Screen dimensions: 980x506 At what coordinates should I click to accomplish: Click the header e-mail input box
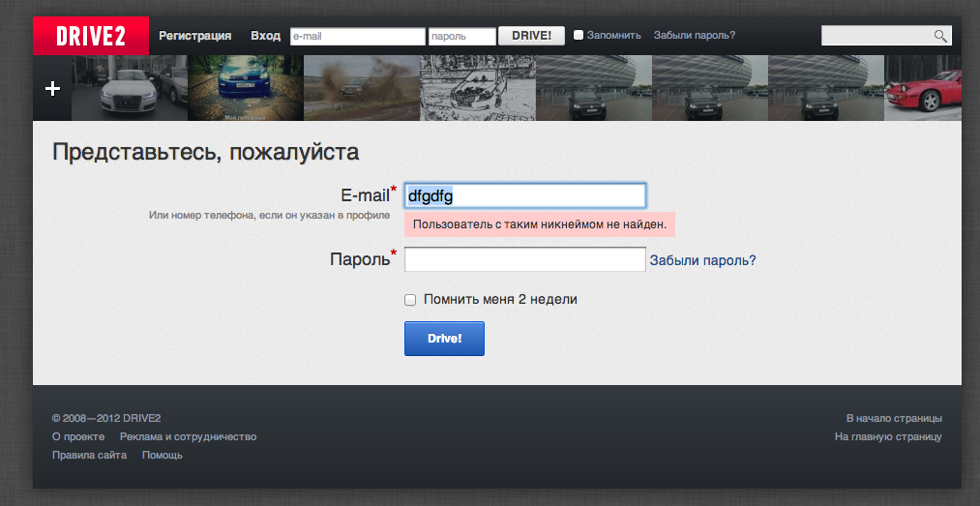click(x=357, y=36)
